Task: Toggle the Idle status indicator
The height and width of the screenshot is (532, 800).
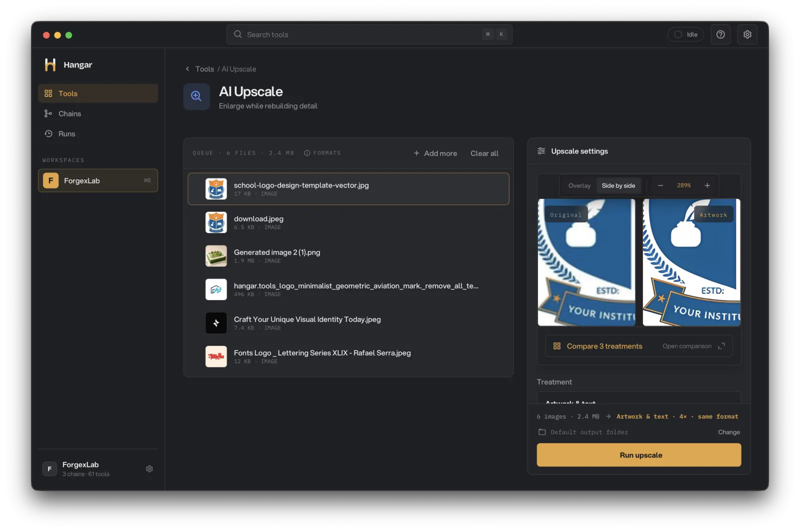Action: coord(685,34)
